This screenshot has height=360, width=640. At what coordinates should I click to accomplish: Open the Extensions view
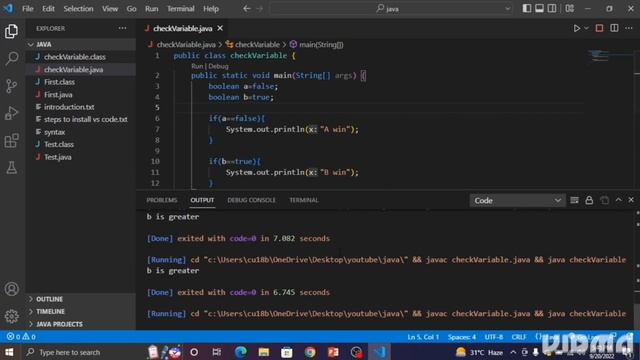(11, 140)
